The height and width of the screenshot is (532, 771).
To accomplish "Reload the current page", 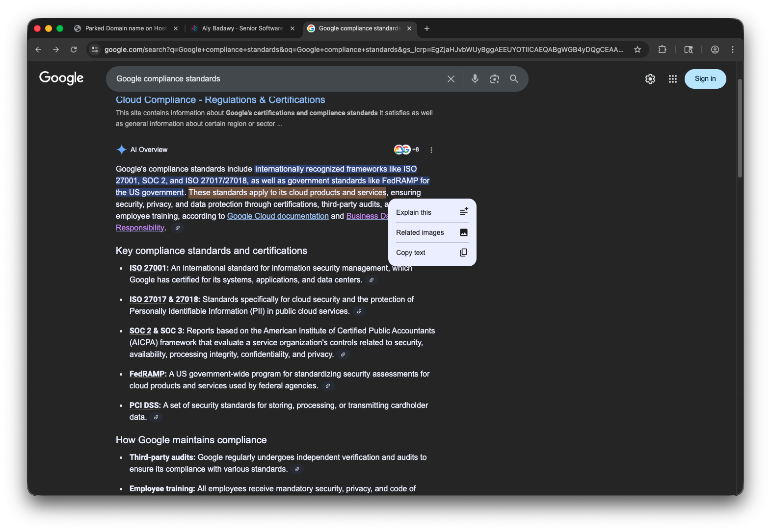I will [74, 50].
